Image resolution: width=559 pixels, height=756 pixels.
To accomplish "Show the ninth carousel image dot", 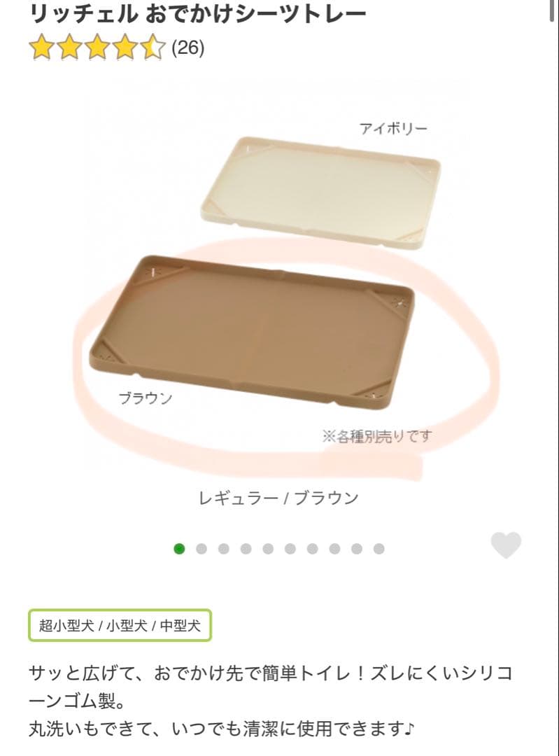I will pyautogui.click(x=357, y=549).
